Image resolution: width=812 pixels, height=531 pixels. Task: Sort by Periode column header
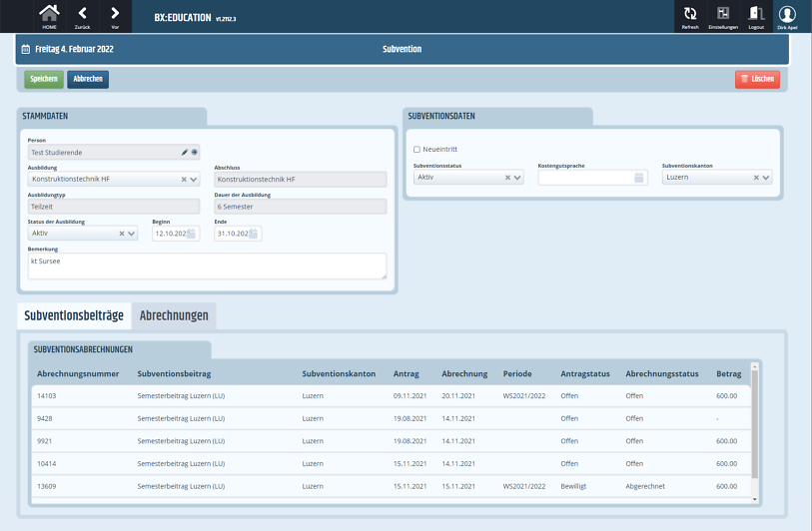517,373
